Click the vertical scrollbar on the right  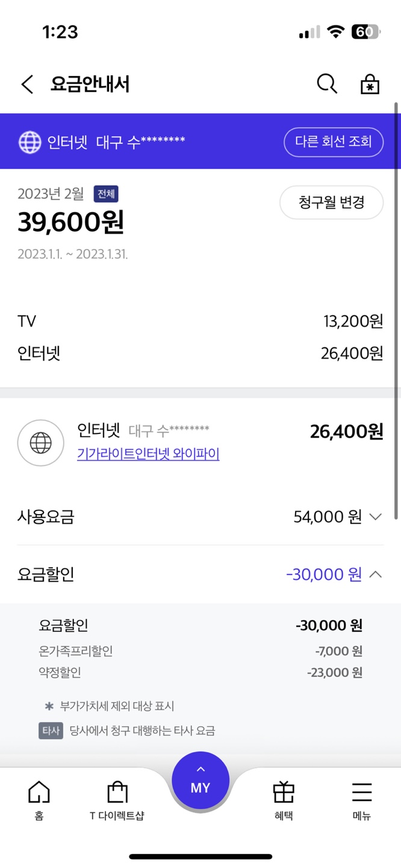coord(396,310)
